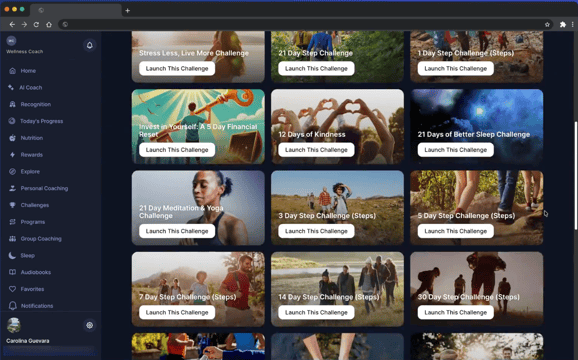Click the AI Coach sparkle icon
This screenshot has width=578, height=360.
click(x=11, y=87)
